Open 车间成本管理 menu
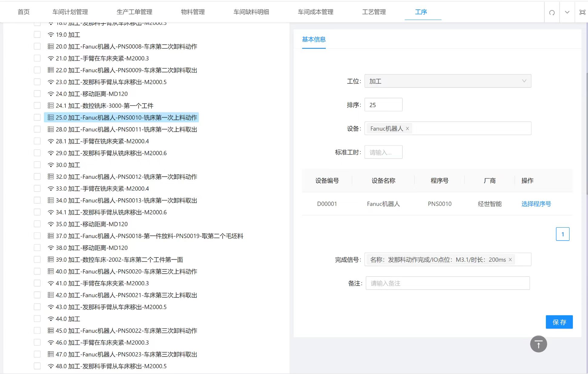 click(x=315, y=12)
